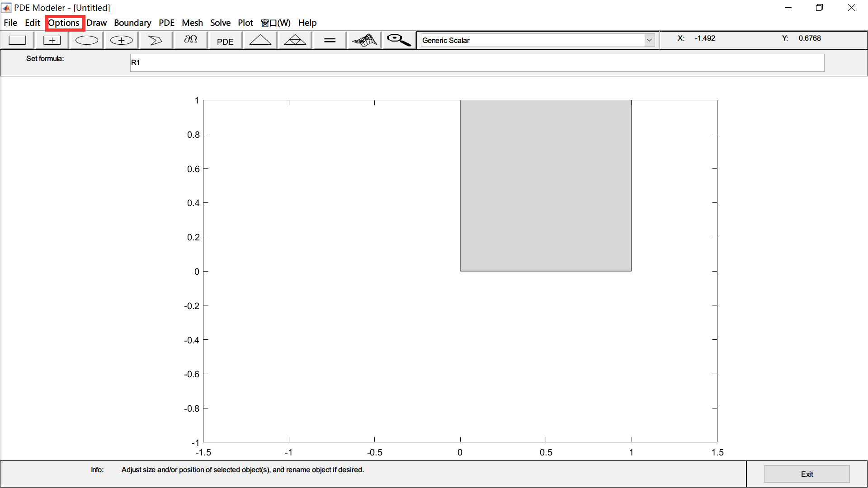
Task: Select the Rectangle-from-center tool
Action: 52,40
